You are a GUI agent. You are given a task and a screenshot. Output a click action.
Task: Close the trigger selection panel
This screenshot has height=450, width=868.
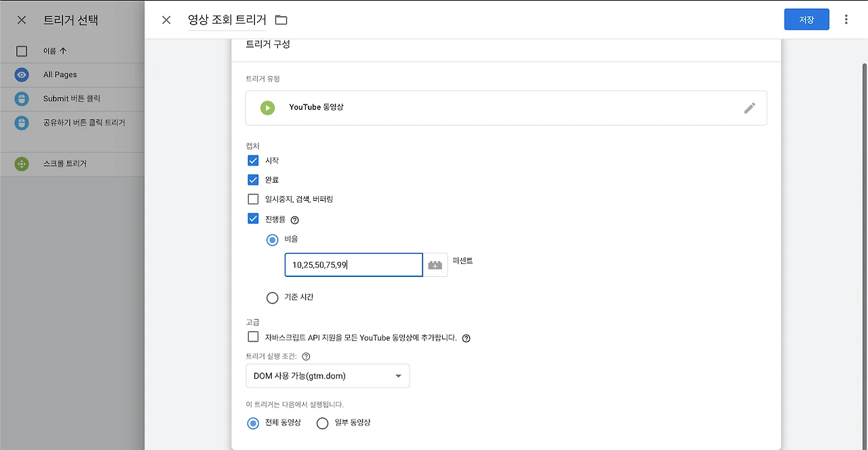[22, 20]
